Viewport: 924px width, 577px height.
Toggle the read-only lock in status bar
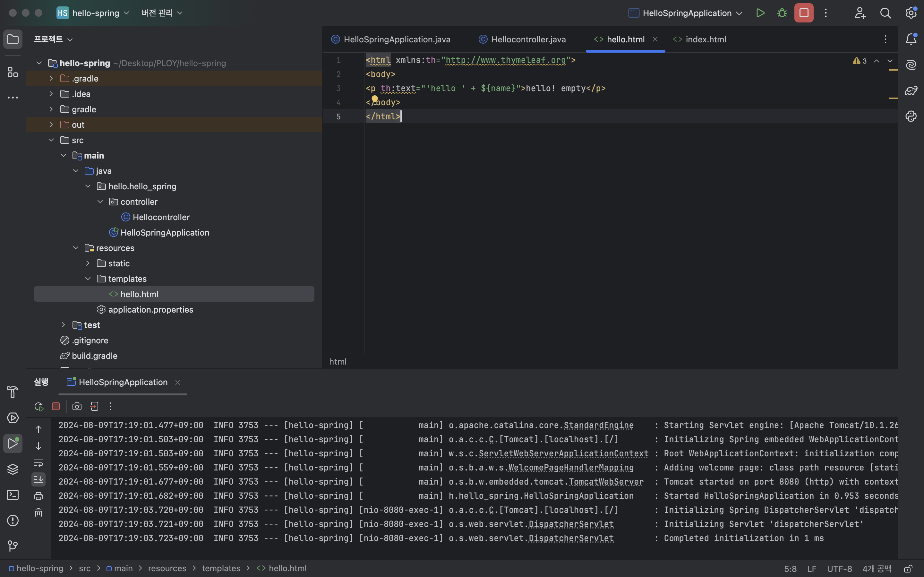[x=908, y=569]
